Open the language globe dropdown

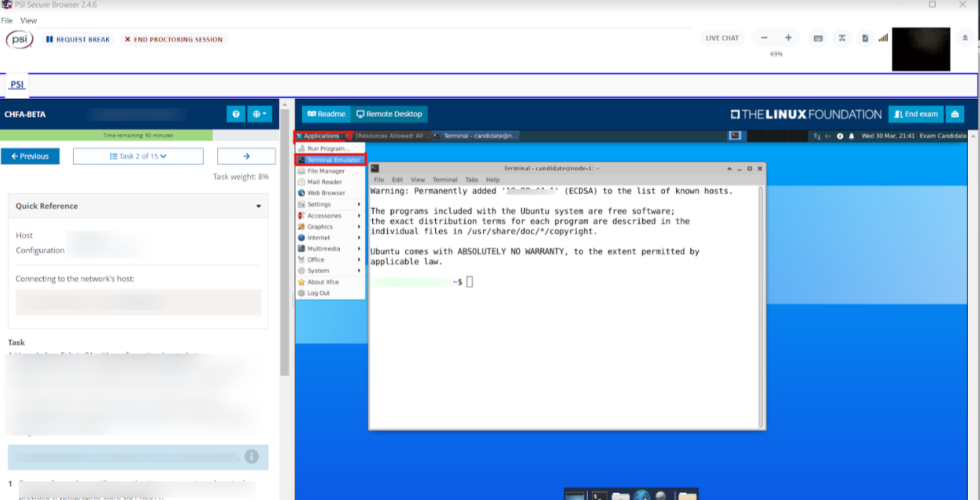point(260,114)
